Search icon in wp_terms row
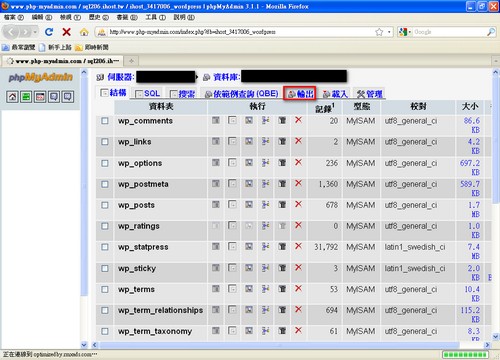 [x=249, y=289]
